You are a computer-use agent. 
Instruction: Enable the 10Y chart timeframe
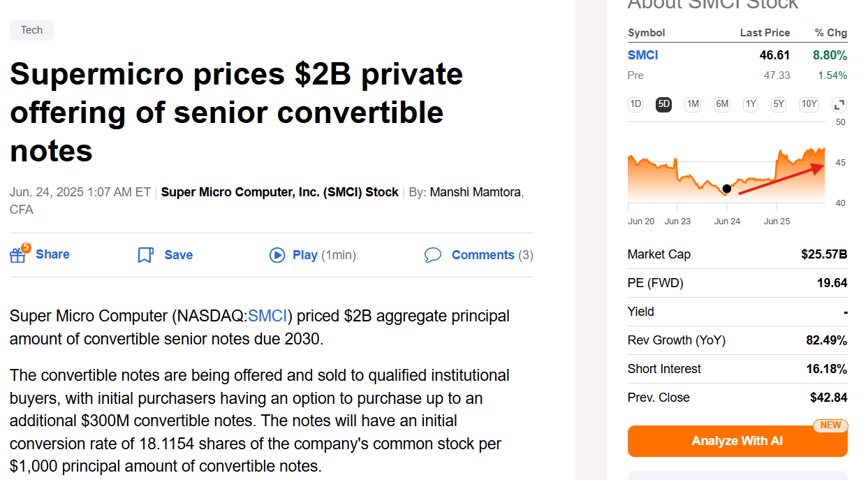point(808,103)
